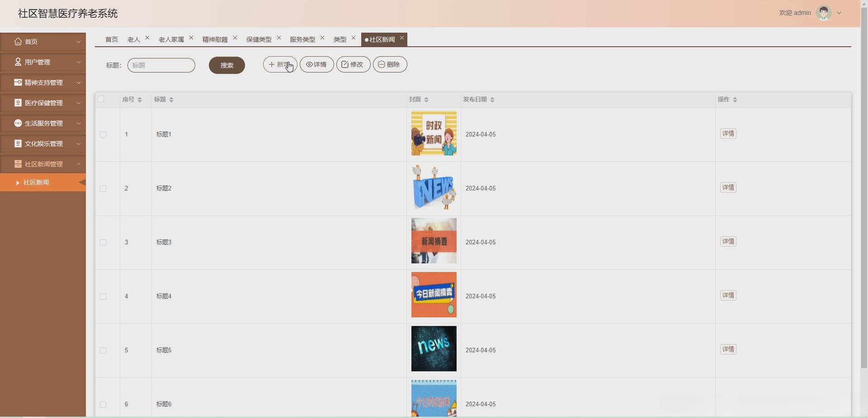Click the 新闻摘要 cover thumbnail of 标题3
The width and height of the screenshot is (868, 418).
coord(434,241)
